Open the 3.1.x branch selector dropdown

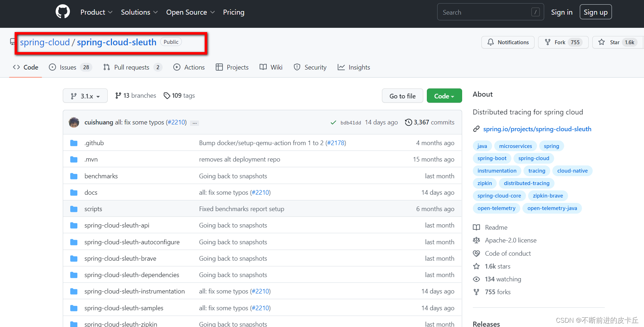pos(85,96)
